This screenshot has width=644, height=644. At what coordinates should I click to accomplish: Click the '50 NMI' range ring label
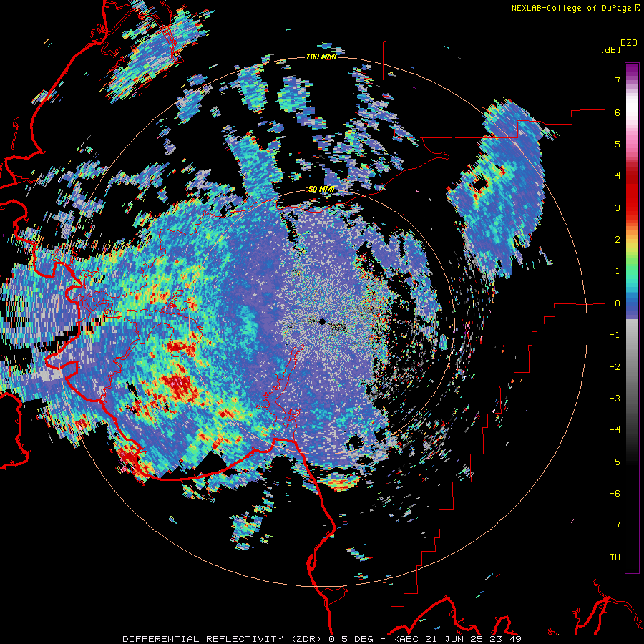pyautogui.click(x=321, y=189)
